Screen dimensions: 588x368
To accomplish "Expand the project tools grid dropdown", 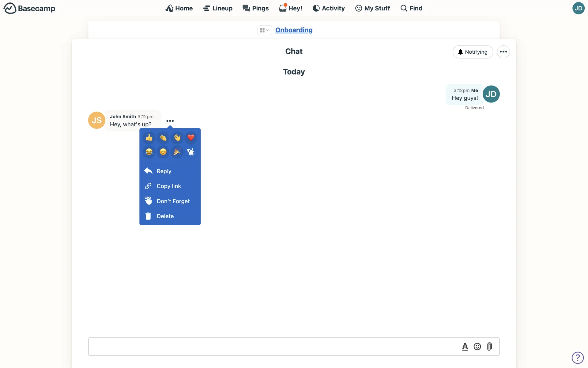I will pyautogui.click(x=264, y=30).
